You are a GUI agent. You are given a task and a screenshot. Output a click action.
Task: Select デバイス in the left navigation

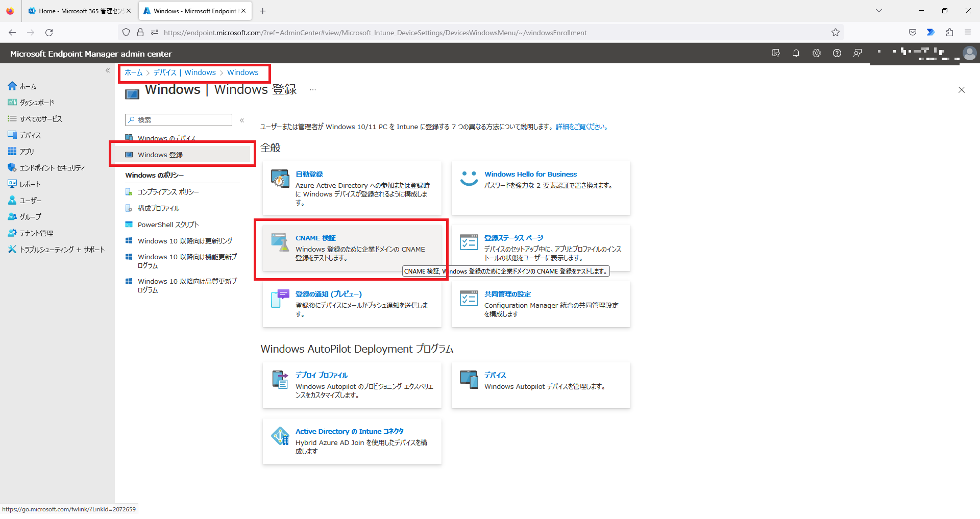pyautogui.click(x=24, y=135)
